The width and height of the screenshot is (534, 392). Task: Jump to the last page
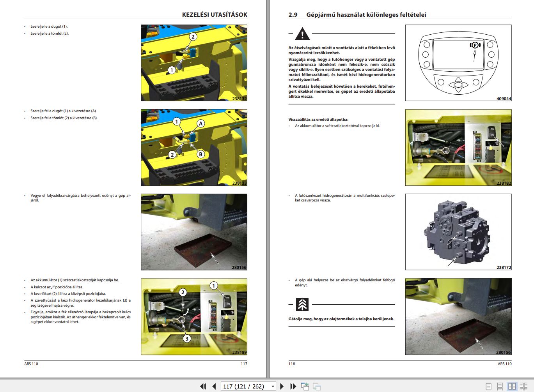coord(293,386)
